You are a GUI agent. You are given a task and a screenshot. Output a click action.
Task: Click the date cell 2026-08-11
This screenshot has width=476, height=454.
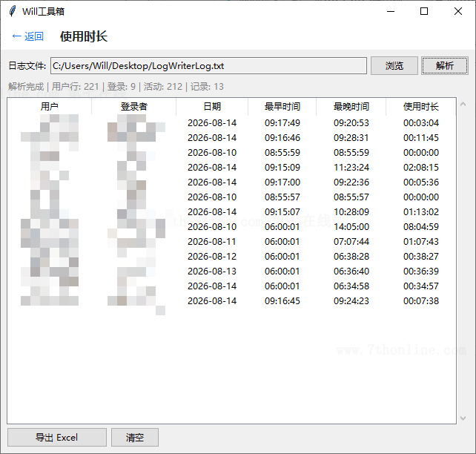point(212,241)
